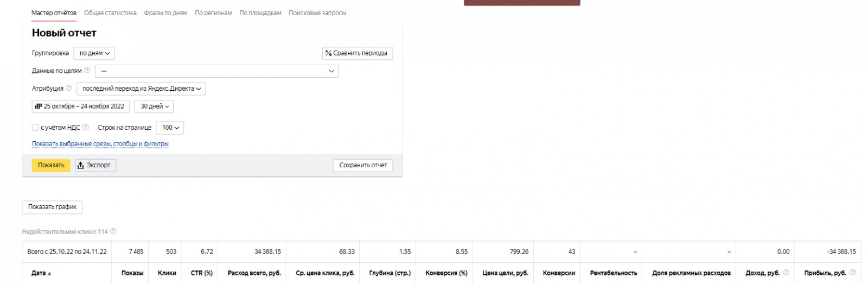Viewport: 868px width, 283px height.
Task: Open the Строк на странице 100 dropdown
Action: coord(170,128)
